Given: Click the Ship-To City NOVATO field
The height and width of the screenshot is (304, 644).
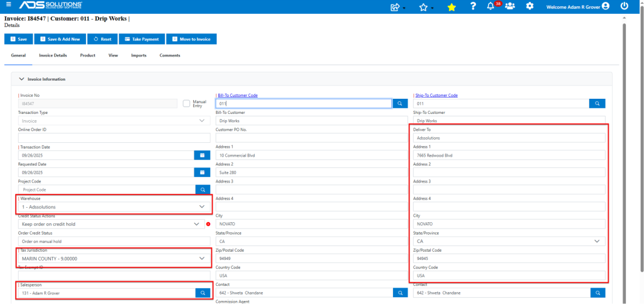Looking at the screenshot, I should click(509, 224).
